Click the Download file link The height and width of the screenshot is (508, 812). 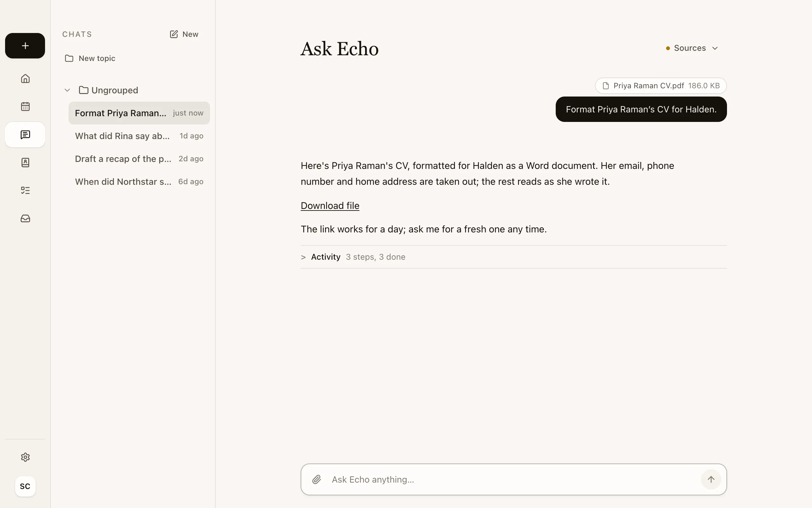pos(330,206)
